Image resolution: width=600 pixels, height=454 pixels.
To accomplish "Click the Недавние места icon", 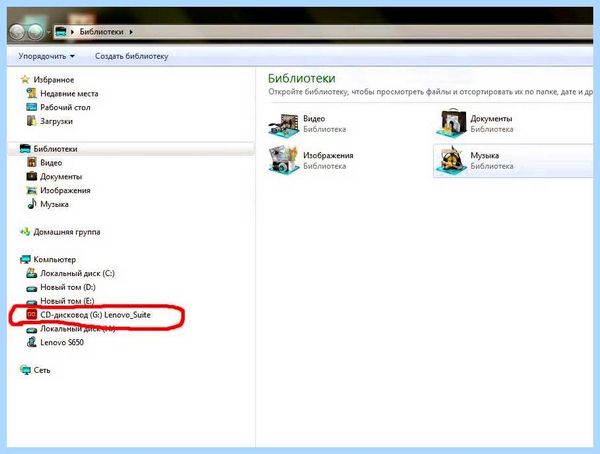I will coord(31,93).
